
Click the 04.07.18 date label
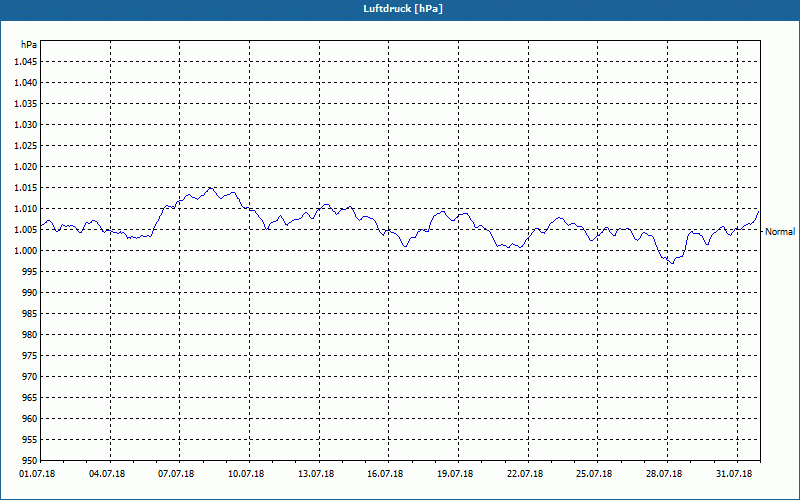point(107,474)
